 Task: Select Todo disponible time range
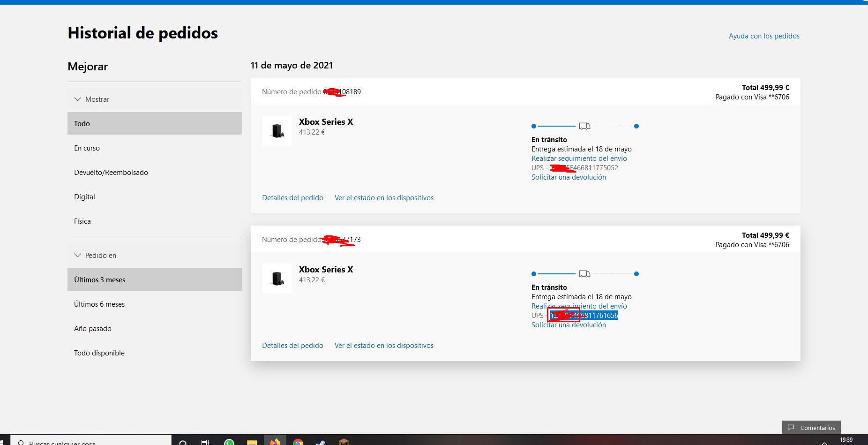(x=155, y=353)
